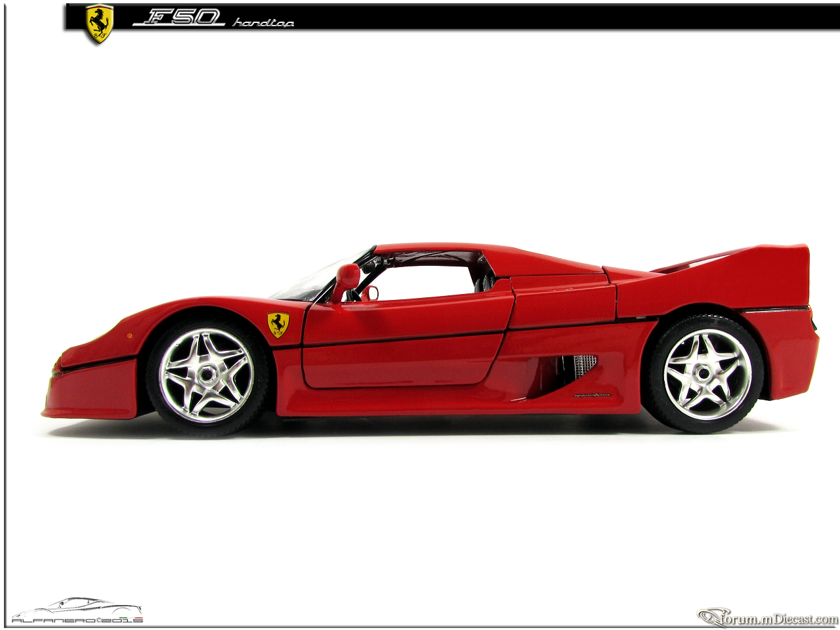The image size is (840, 630).
Task: Click the red F50 car photo
Action: [430, 339]
